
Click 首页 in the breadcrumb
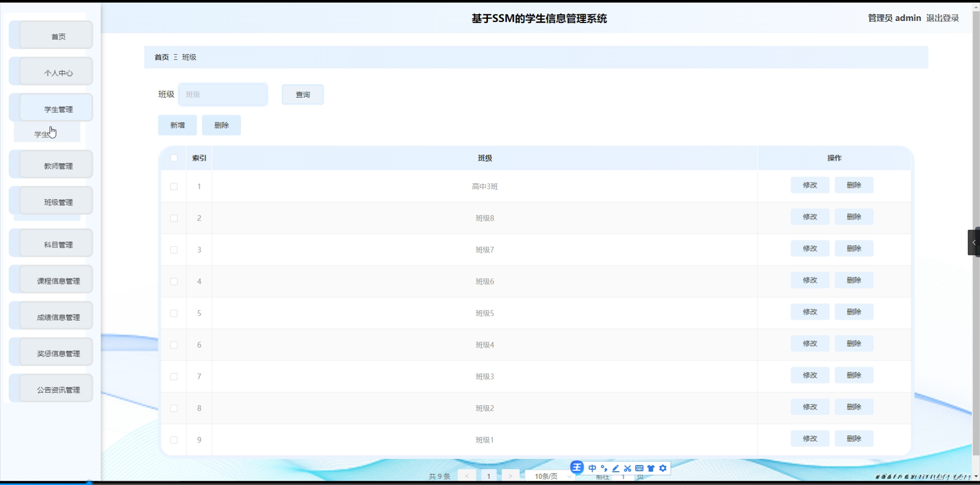162,57
